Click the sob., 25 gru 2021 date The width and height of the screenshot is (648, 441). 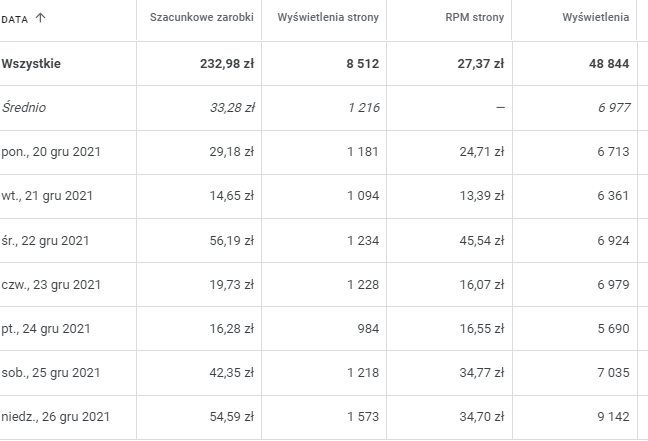(x=51, y=373)
